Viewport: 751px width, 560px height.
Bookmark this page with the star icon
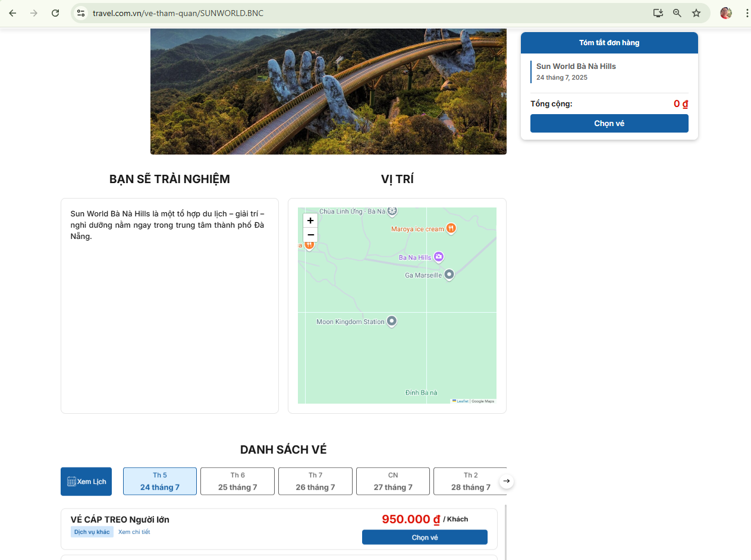[696, 13]
